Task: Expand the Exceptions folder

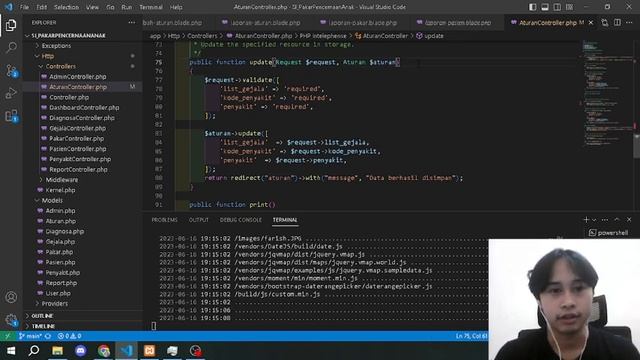Action: coord(56,46)
